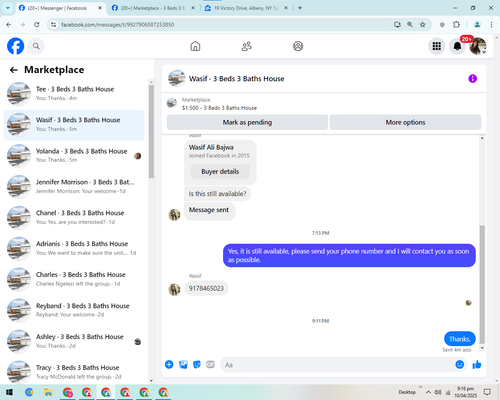Open Tracy's conversation
Screen dimensions: 500x400
click(x=74, y=372)
